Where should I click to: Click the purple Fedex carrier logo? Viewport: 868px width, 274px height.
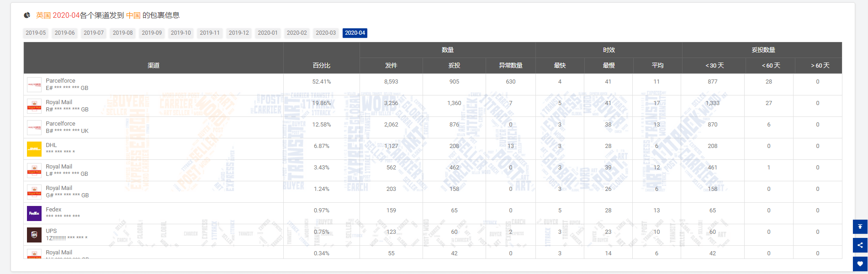(34, 213)
